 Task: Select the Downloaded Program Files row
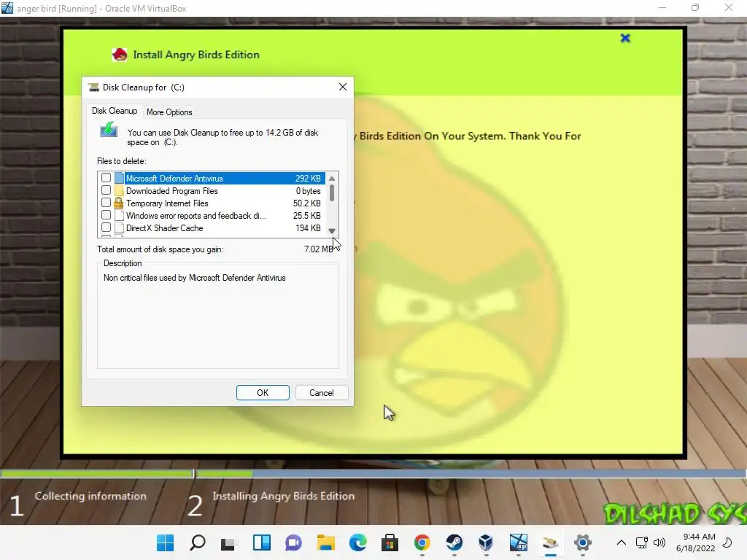212,191
